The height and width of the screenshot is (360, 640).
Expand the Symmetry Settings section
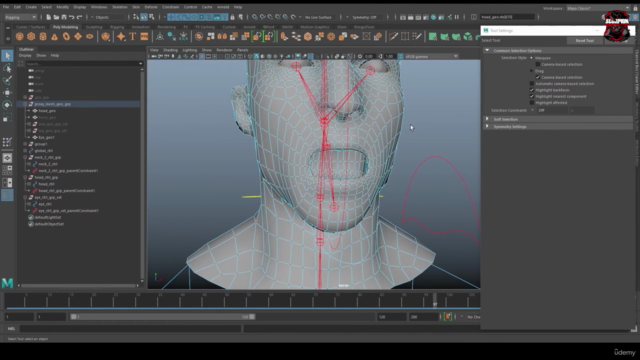487,127
